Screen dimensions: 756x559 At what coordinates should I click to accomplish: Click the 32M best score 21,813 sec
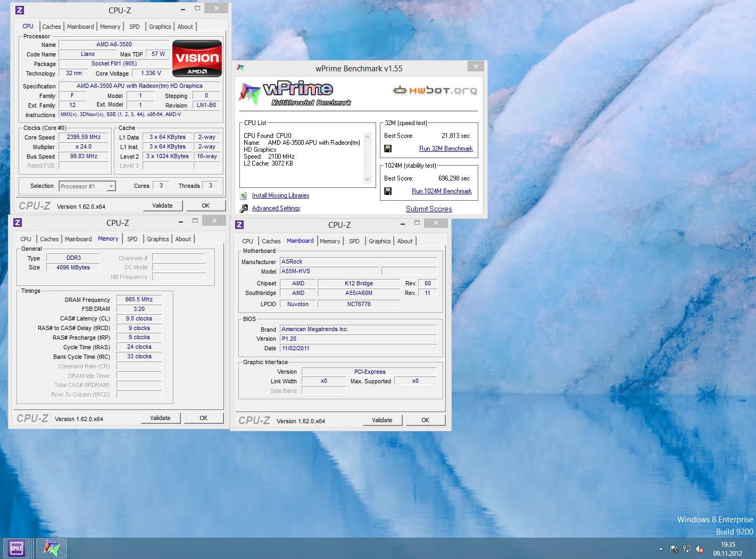(456, 136)
